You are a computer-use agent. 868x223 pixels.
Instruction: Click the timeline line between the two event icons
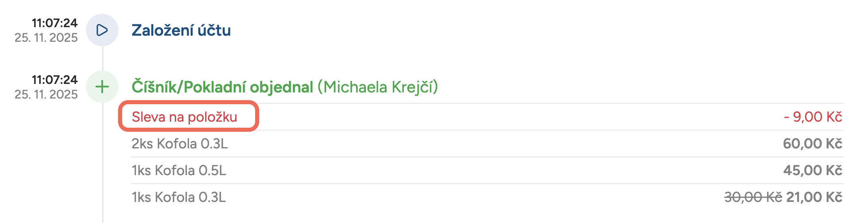(x=103, y=58)
